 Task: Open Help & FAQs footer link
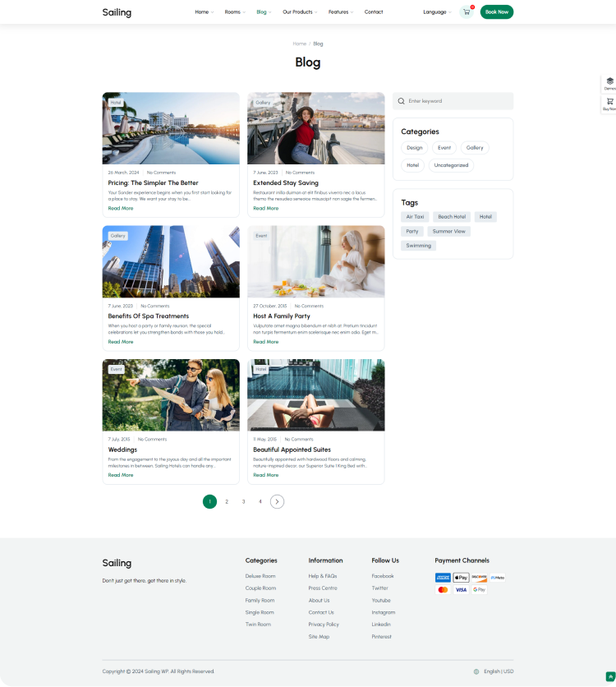tap(323, 576)
